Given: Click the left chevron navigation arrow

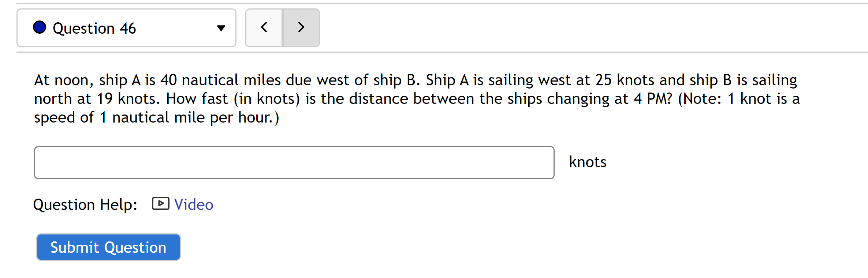Looking at the screenshot, I should pyautogui.click(x=264, y=27).
